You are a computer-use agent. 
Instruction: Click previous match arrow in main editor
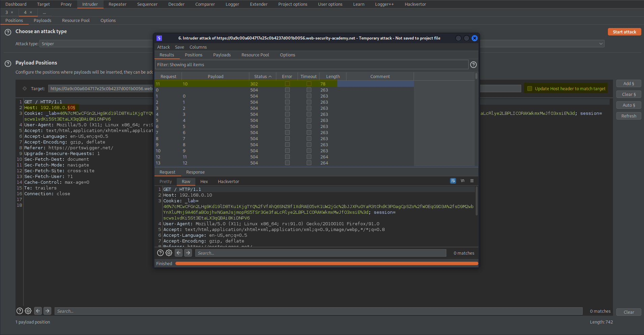click(38, 311)
